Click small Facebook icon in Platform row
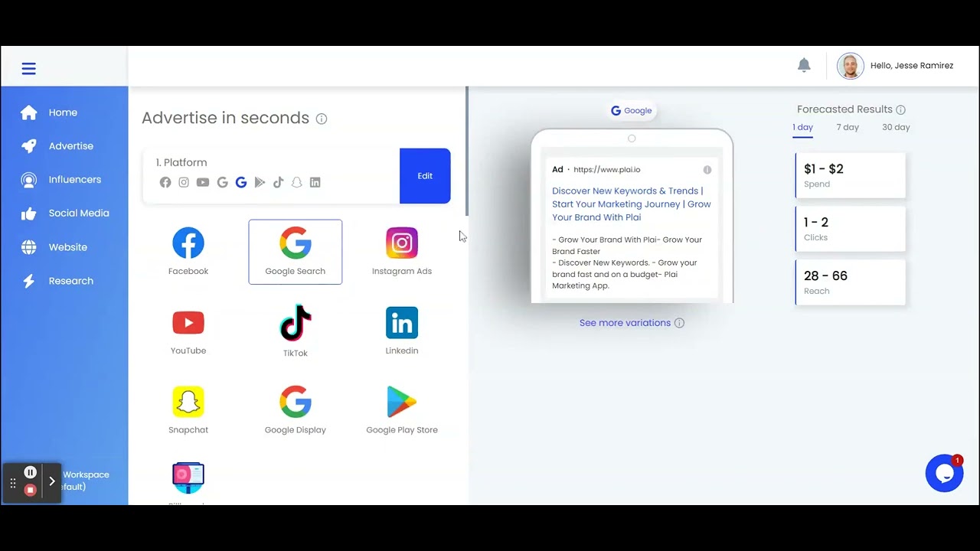This screenshot has width=980, height=551. coord(165,182)
